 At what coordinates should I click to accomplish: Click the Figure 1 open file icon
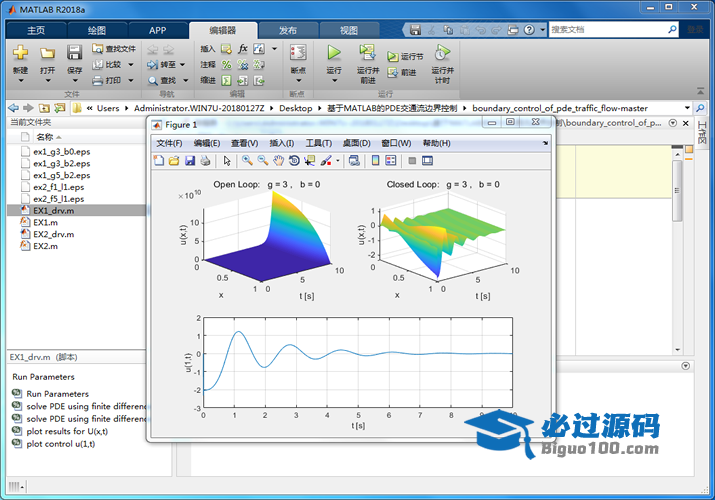(x=174, y=160)
